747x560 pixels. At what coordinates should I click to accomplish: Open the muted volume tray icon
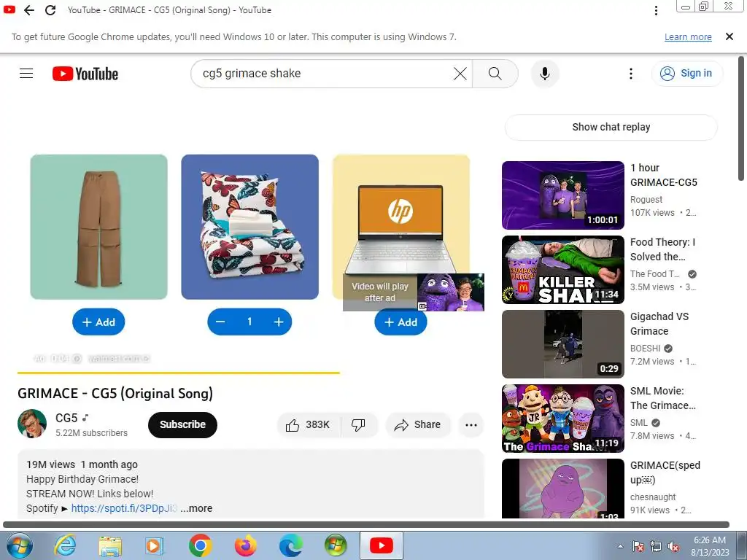click(x=673, y=546)
